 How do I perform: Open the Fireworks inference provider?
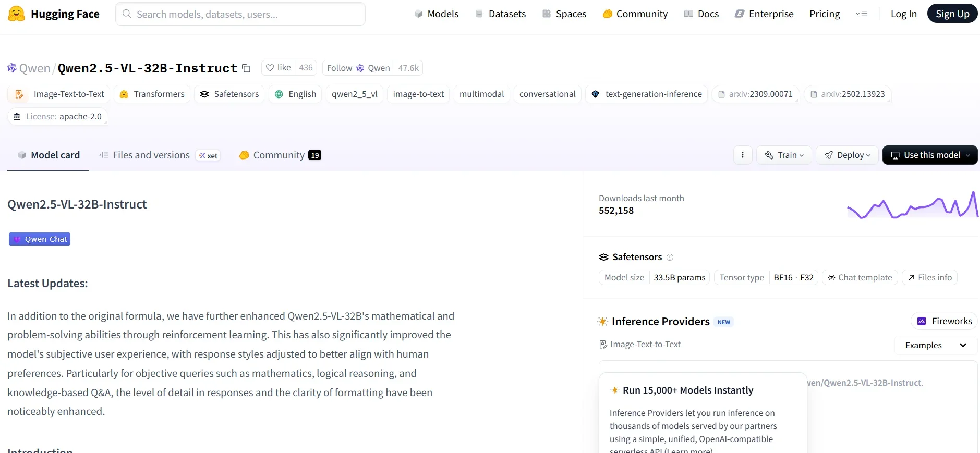tap(944, 321)
